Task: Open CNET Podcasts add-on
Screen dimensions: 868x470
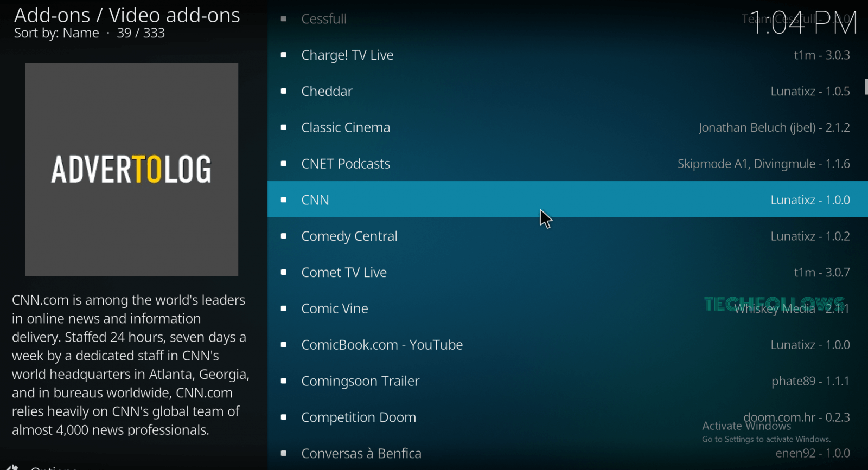Action: coord(567,164)
